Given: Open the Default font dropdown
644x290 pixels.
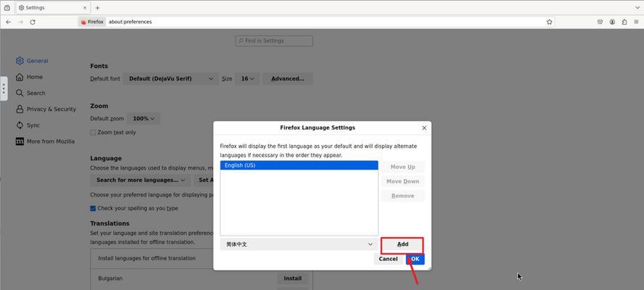Looking at the screenshot, I should click(x=171, y=78).
